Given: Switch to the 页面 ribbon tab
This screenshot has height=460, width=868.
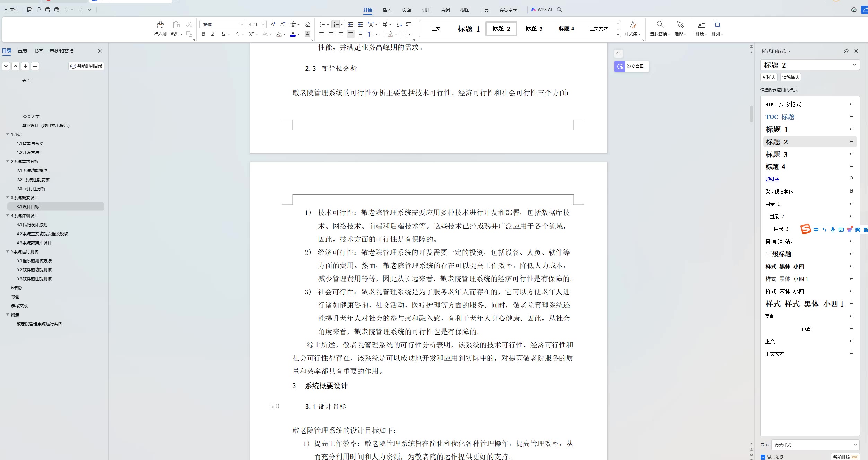Looking at the screenshot, I should click(x=406, y=10).
